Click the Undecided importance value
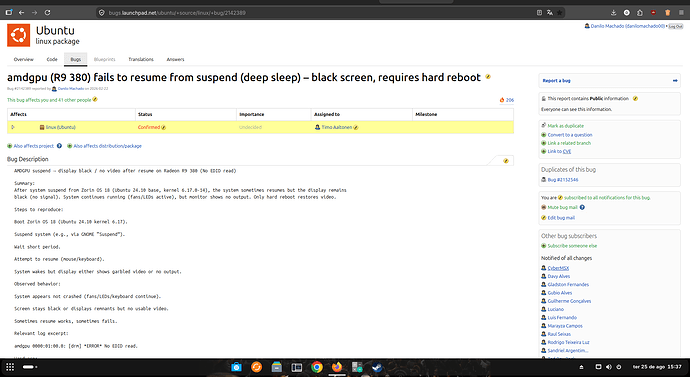The image size is (690, 377). point(250,127)
